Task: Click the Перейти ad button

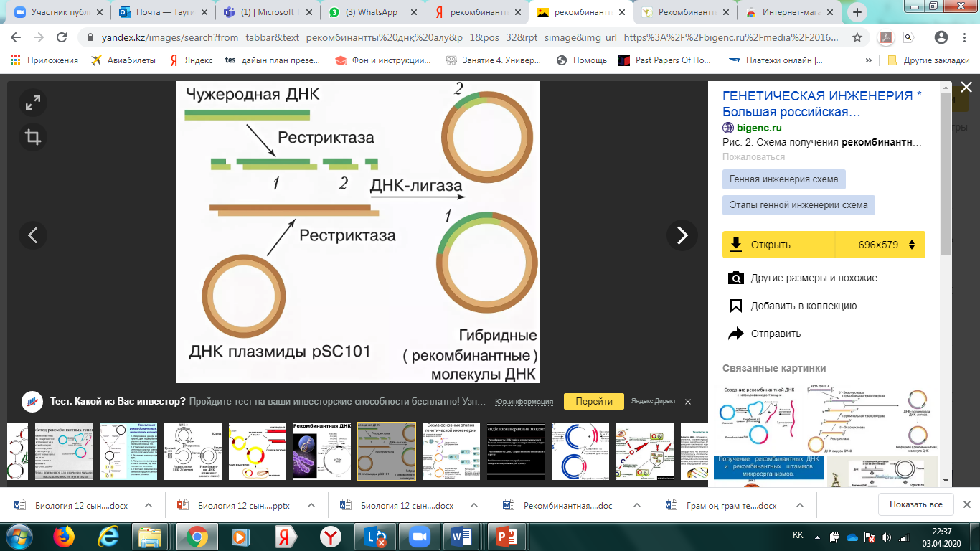Action: [594, 402]
